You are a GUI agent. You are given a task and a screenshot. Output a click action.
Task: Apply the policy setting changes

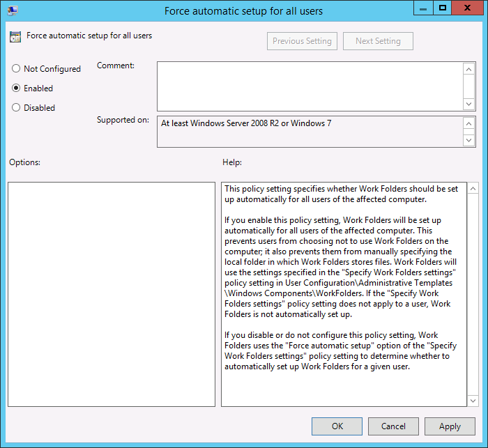coord(450,426)
